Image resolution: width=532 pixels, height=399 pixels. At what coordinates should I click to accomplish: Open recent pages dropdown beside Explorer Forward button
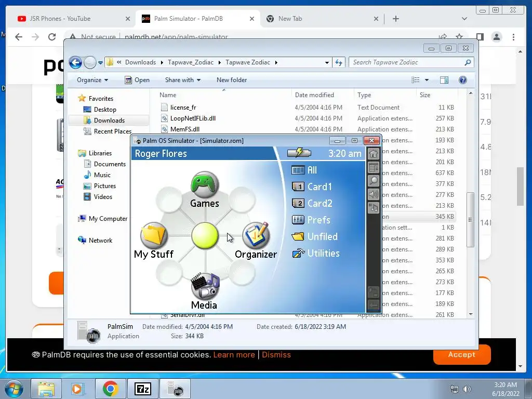pos(100,63)
